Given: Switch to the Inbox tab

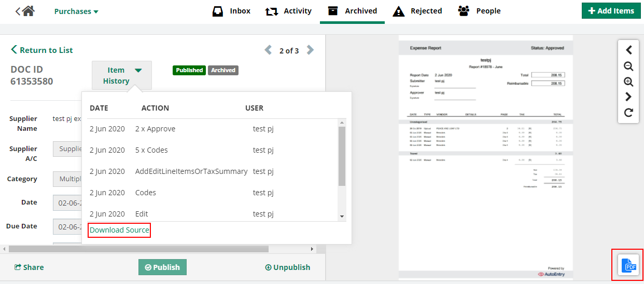Looking at the screenshot, I should coord(232,11).
